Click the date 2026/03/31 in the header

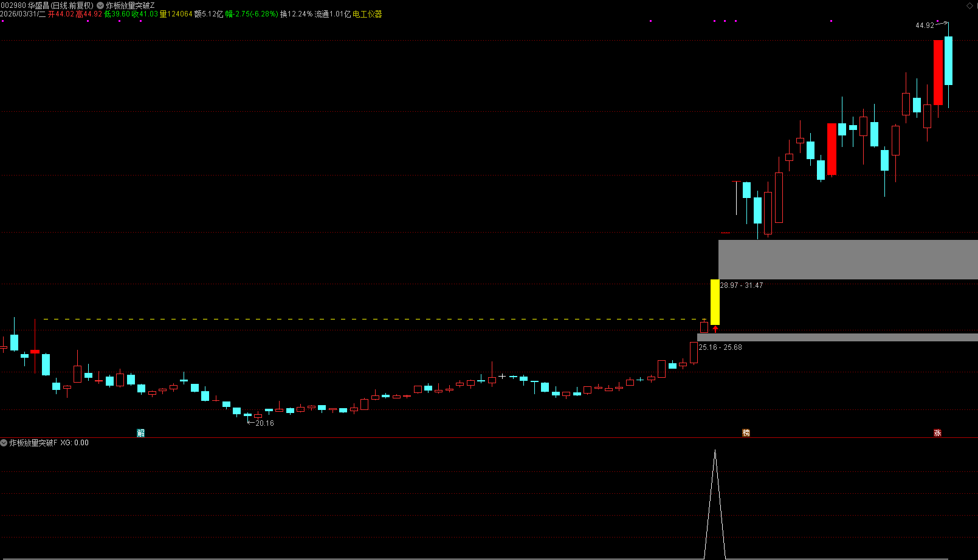pyautogui.click(x=19, y=14)
